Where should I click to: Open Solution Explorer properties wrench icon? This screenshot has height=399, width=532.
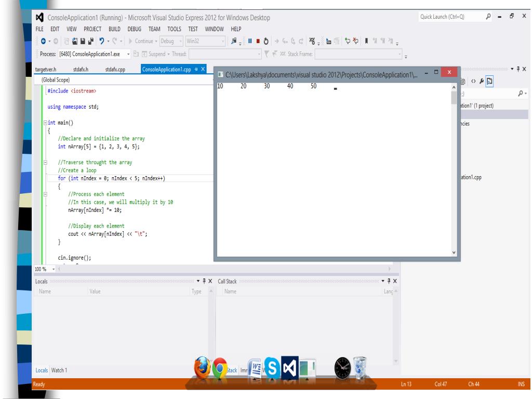[481, 81]
